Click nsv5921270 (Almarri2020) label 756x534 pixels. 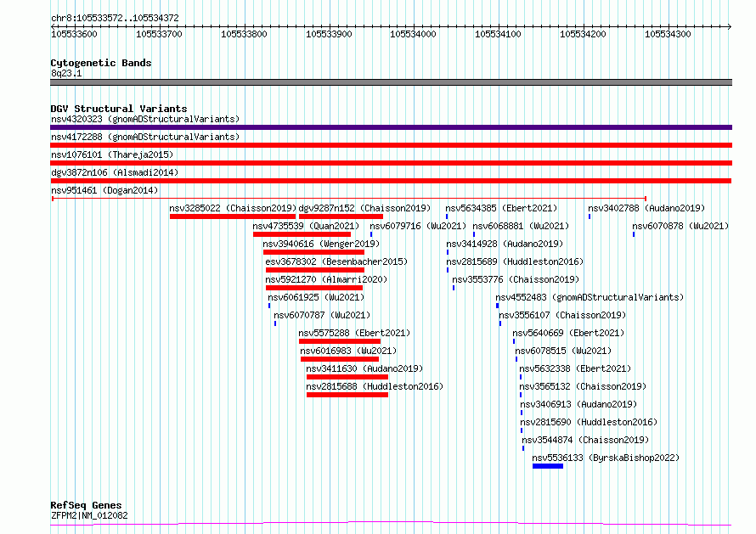(326, 279)
